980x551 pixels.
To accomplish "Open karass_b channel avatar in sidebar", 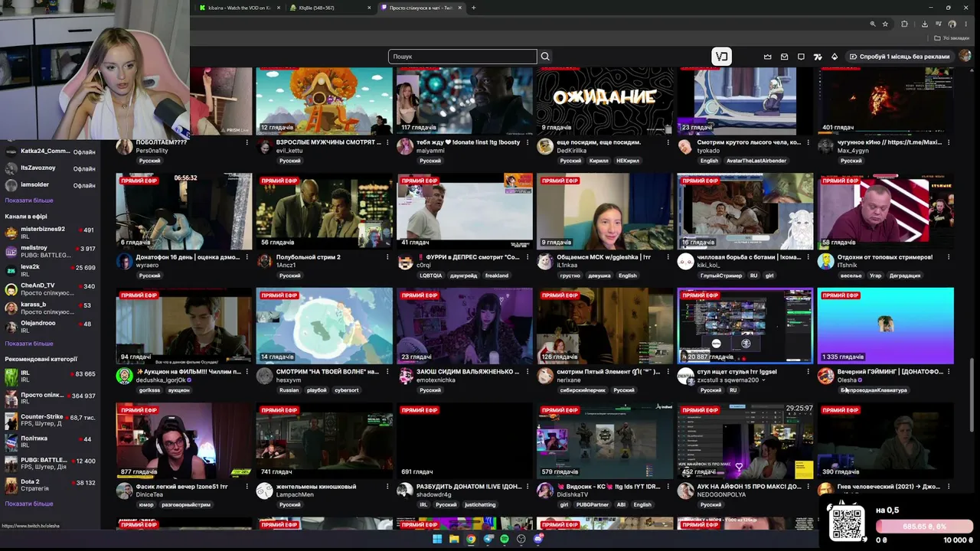I will [x=11, y=308].
